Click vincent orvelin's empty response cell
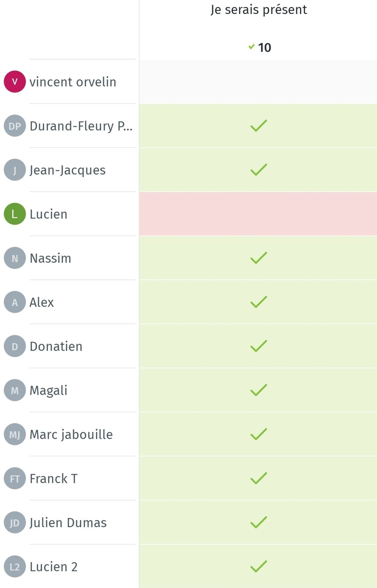This screenshot has height=588, width=377. point(258,82)
